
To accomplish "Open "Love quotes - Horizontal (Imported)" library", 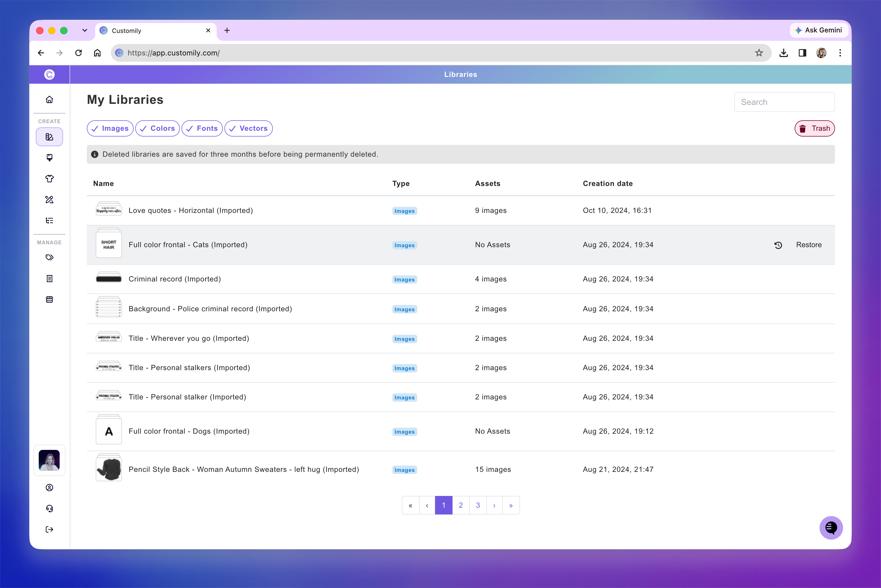I will tap(190, 210).
